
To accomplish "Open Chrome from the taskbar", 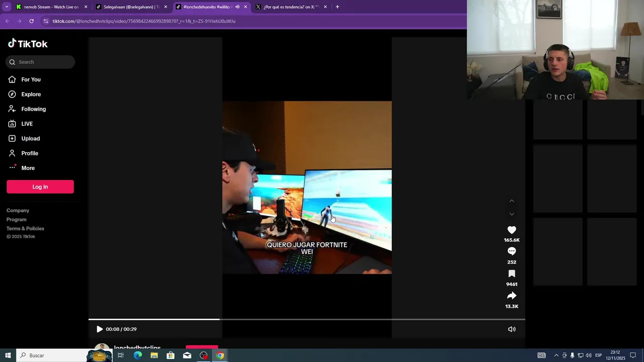I will click(220, 355).
